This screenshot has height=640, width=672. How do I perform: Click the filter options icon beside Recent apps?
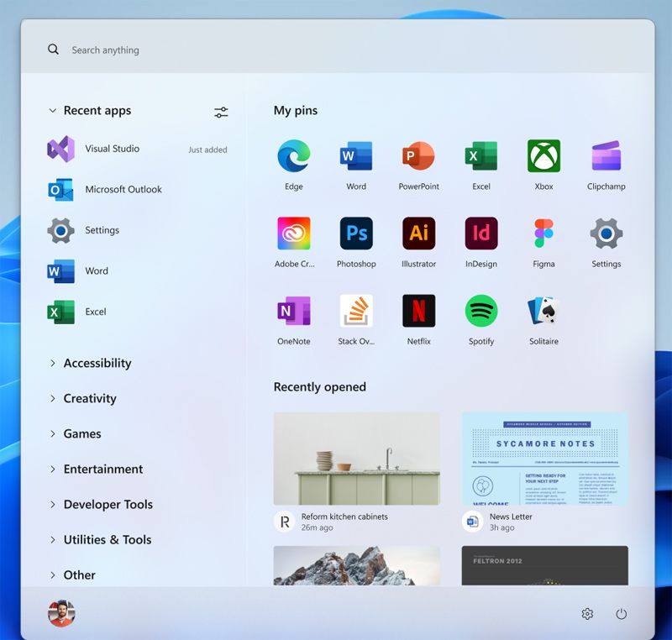(x=221, y=112)
